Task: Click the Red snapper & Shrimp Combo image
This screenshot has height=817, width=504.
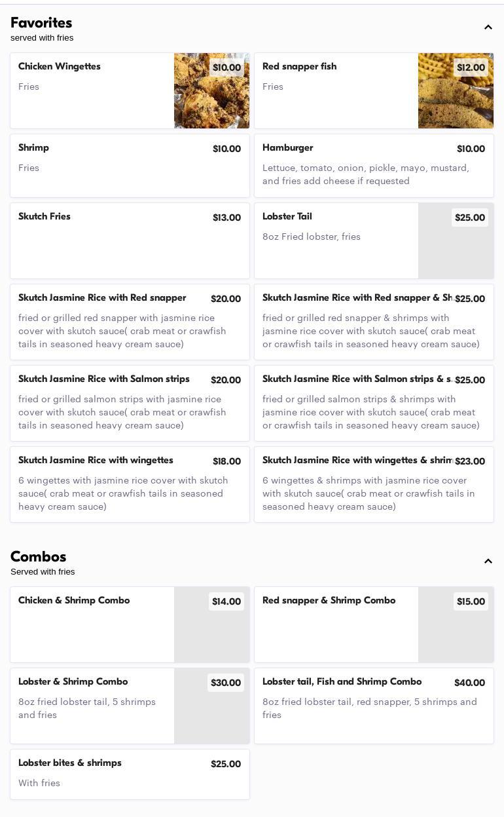Action: point(456,624)
